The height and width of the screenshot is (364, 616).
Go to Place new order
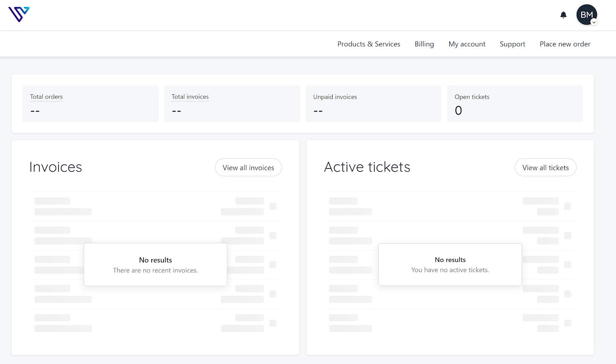click(x=565, y=44)
